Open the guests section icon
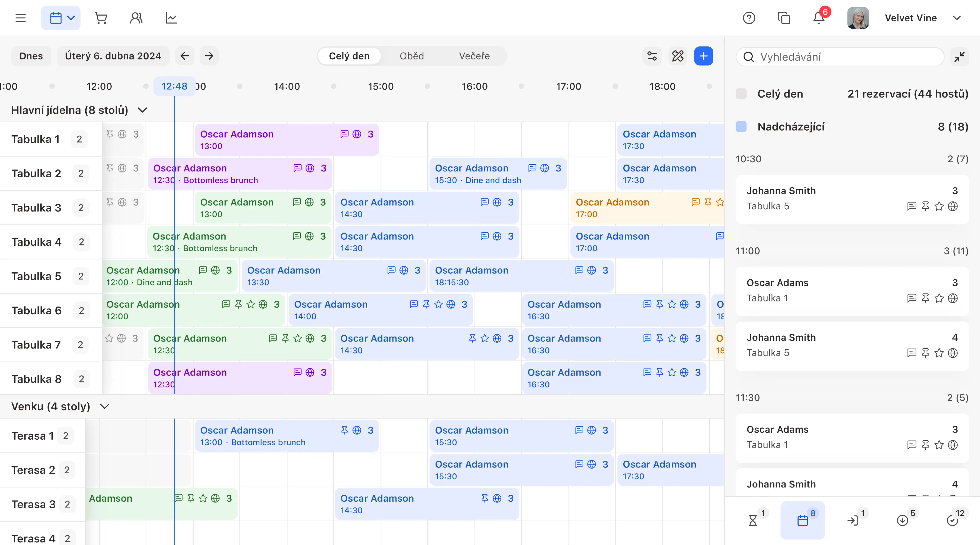Screen dimensions: 980x545 coord(136,18)
